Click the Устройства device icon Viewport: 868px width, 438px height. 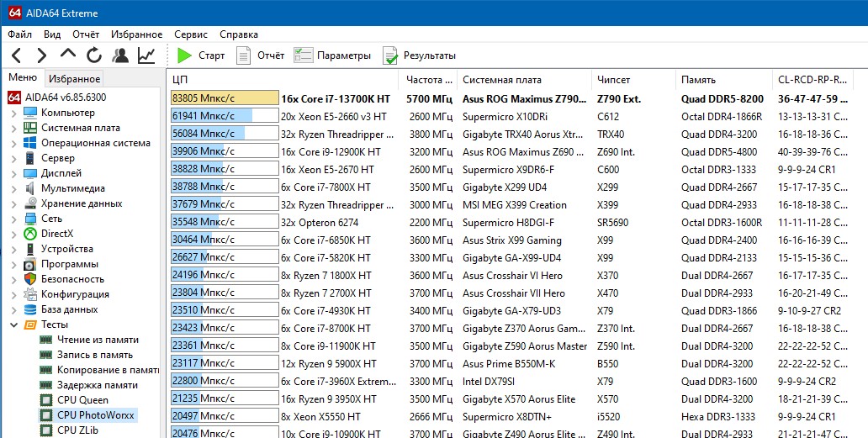point(30,249)
